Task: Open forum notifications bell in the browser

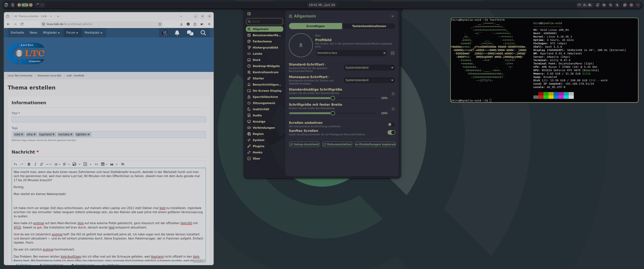Action: 177,32
